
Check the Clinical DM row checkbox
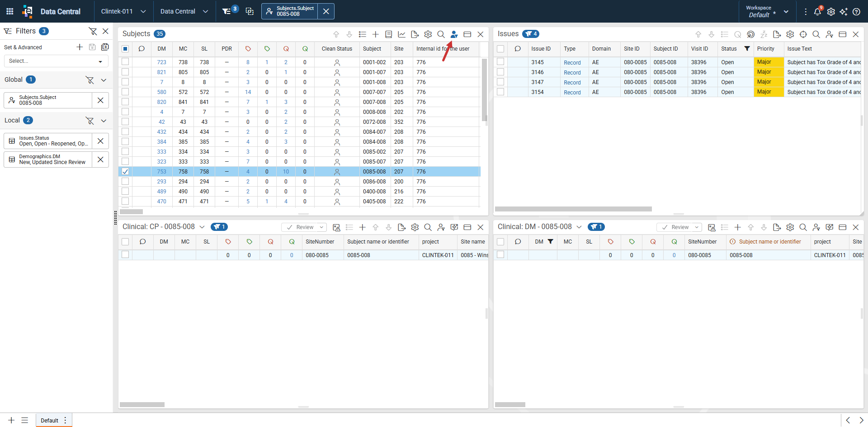(500, 255)
